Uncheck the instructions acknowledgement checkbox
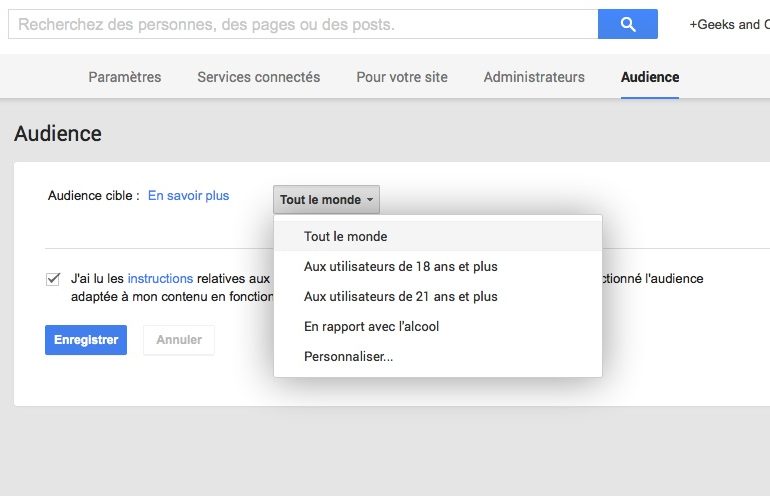Image resolution: width=770 pixels, height=496 pixels. [x=53, y=279]
